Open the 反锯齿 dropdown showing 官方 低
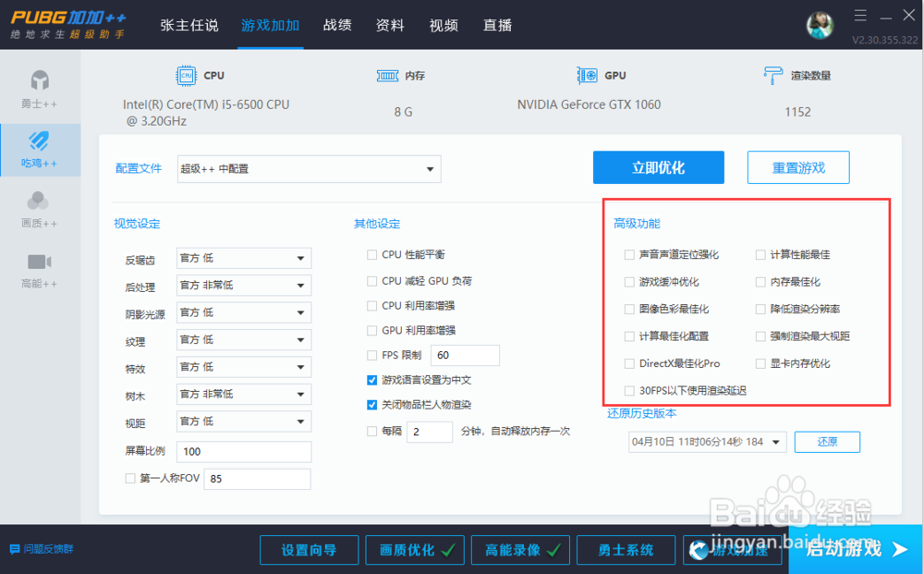The image size is (924, 574). [243, 258]
